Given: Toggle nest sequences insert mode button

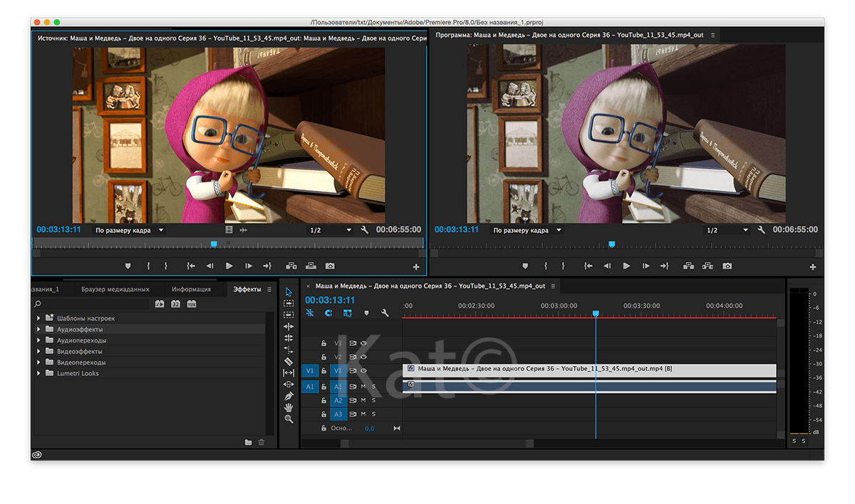Looking at the screenshot, I should (310, 313).
